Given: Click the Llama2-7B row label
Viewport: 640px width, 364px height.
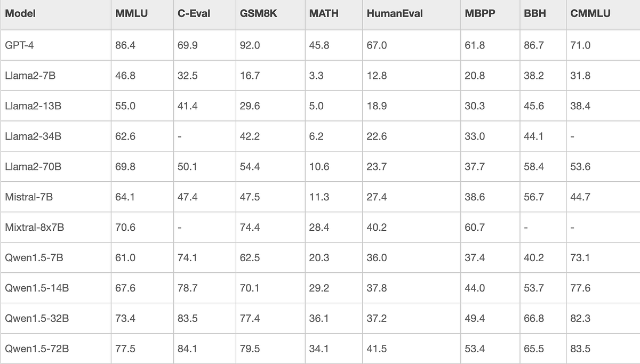Looking at the screenshot, I should (x=30, y=76).
